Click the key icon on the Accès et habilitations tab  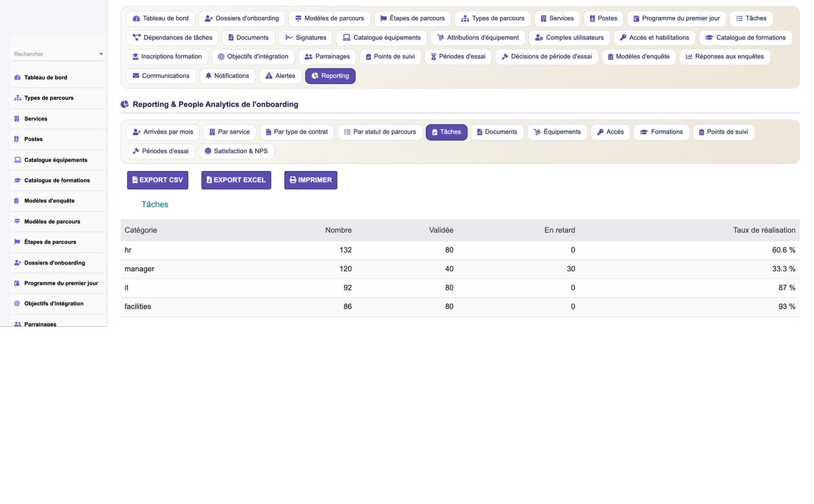(623, 37)
